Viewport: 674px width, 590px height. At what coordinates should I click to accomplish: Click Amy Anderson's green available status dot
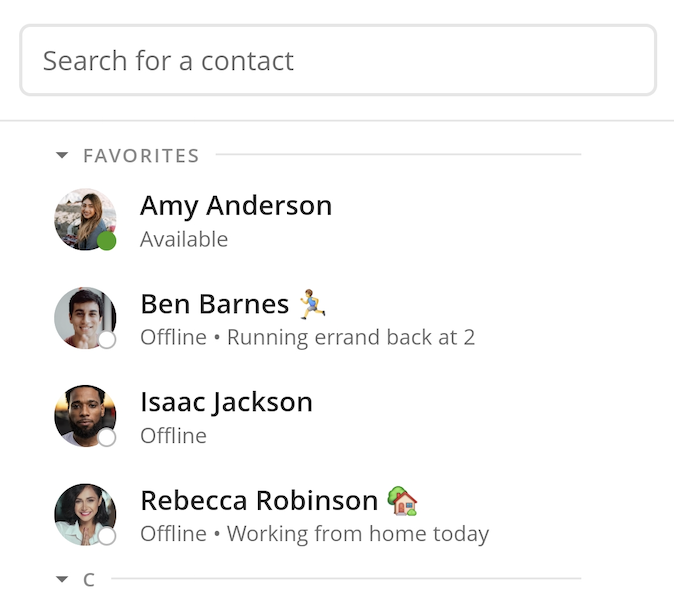click(x=106, y=241)
